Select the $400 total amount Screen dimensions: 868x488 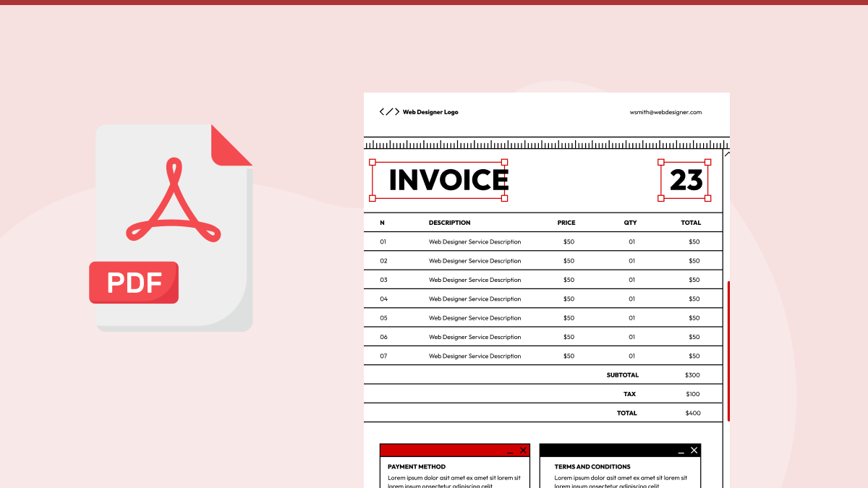[693, 413]
